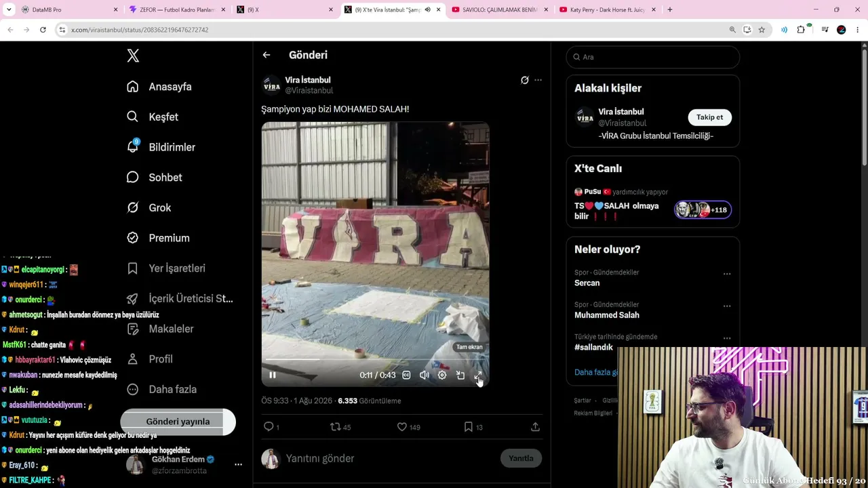
Task: Click the Yanıtla reply button
Action: point(521,458)
